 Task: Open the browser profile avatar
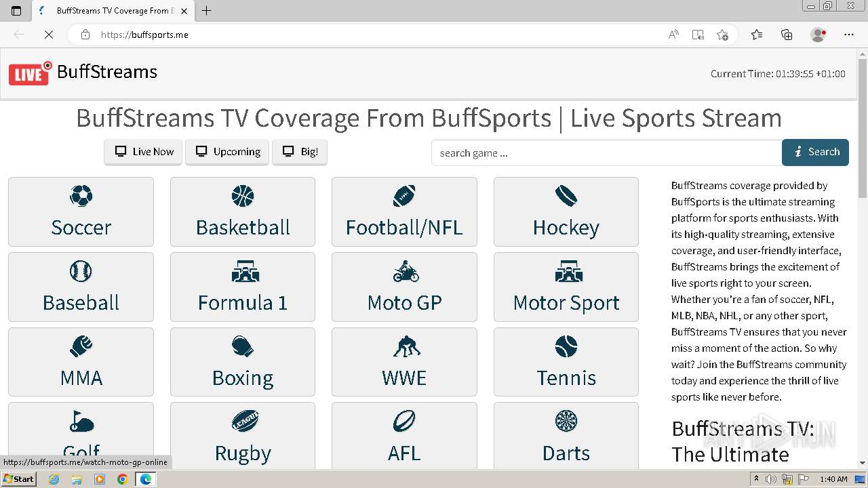[x=818, y=35]
